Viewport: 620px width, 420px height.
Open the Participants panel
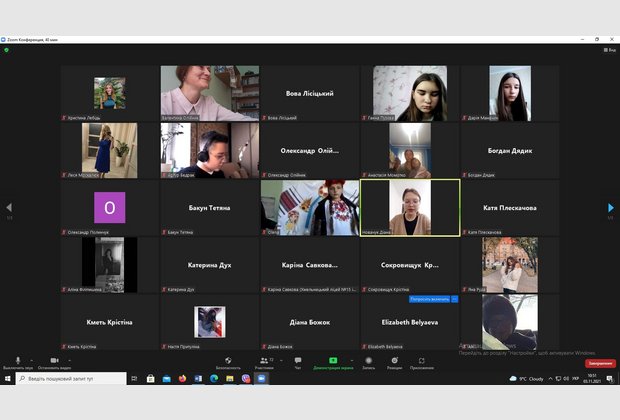click(x=263, y=361)
